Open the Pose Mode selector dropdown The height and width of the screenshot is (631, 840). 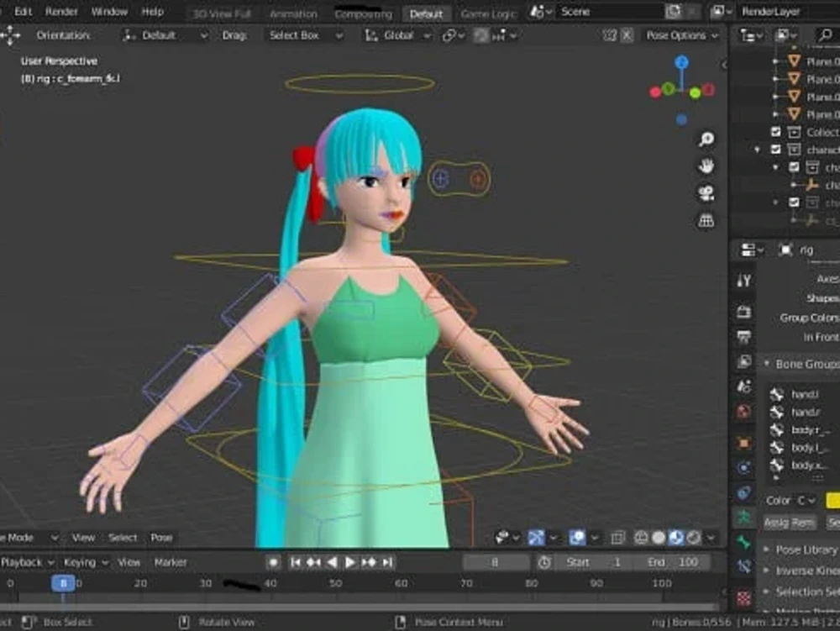[28, 537]
